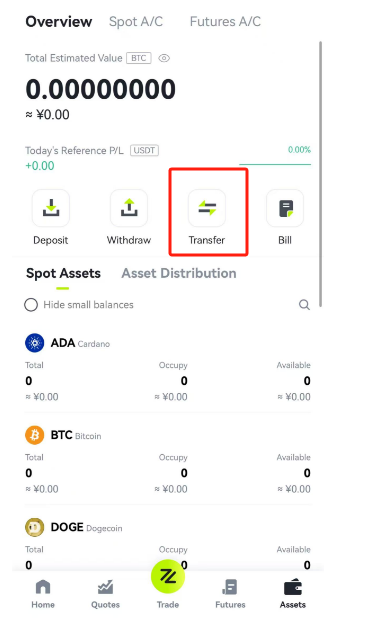Open Futures in bottom navigation
This screenshot has width=375, height=624.
tap(230, 594)
